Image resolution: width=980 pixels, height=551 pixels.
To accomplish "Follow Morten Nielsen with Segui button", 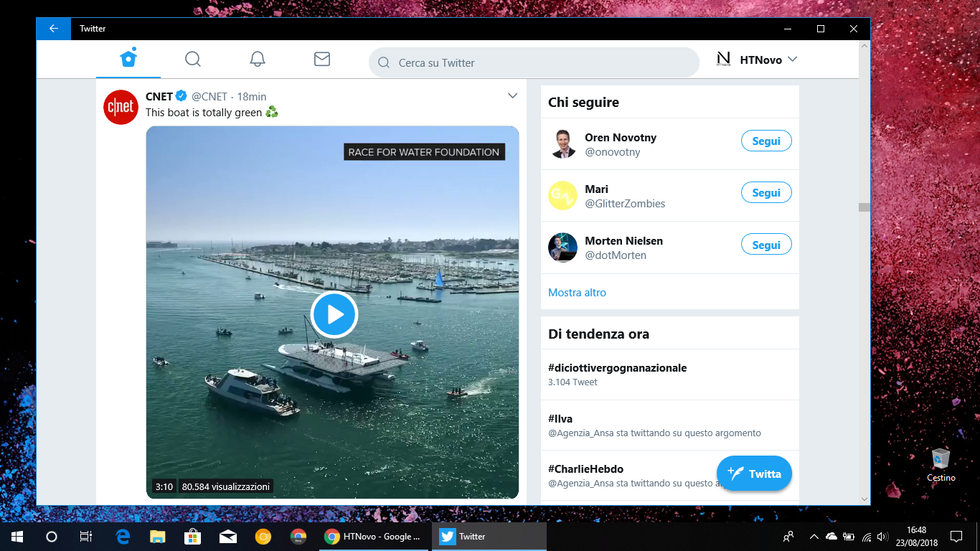I will pyautogui.click(x=766, y=245).
